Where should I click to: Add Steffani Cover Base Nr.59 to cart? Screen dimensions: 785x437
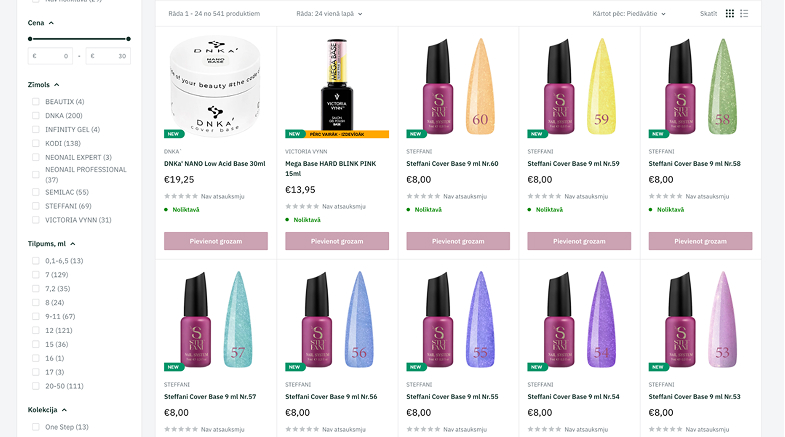pos(580,241)
